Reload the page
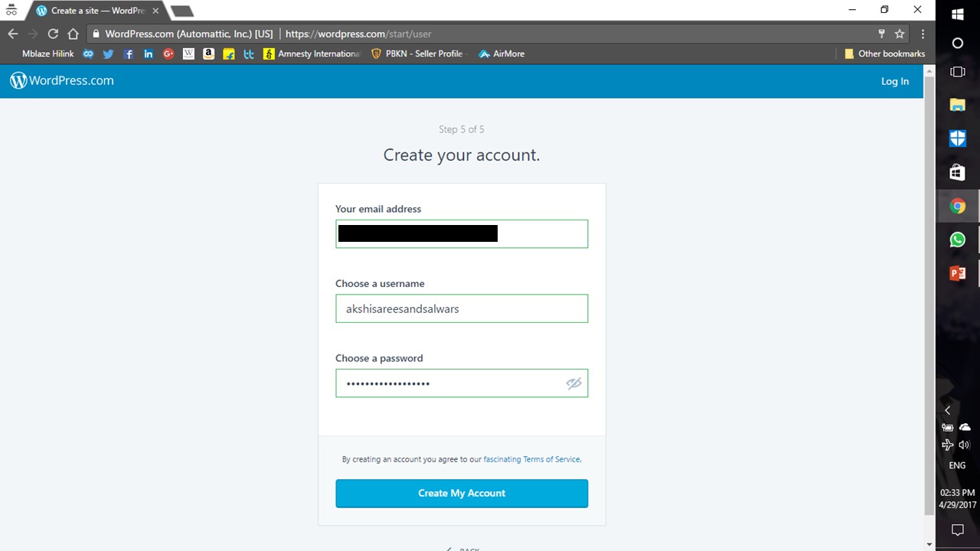Screen dimensions: 980x551 coord(53,34)
